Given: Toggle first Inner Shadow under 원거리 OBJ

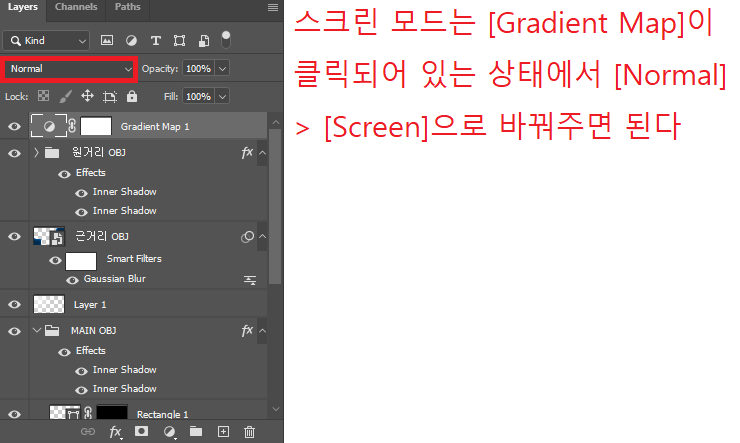Looking at the screenshot, I should coord(81,193).
